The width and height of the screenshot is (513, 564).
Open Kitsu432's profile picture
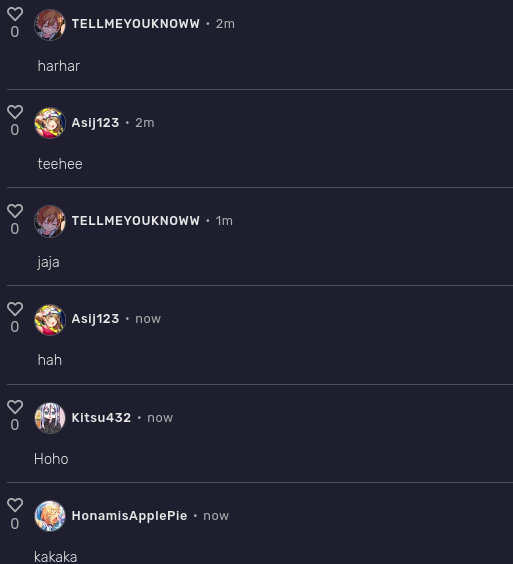coord(50,418)
